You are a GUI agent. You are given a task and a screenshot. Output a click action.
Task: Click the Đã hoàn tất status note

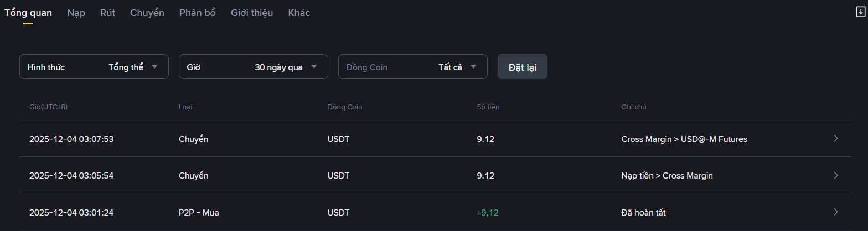643,212
